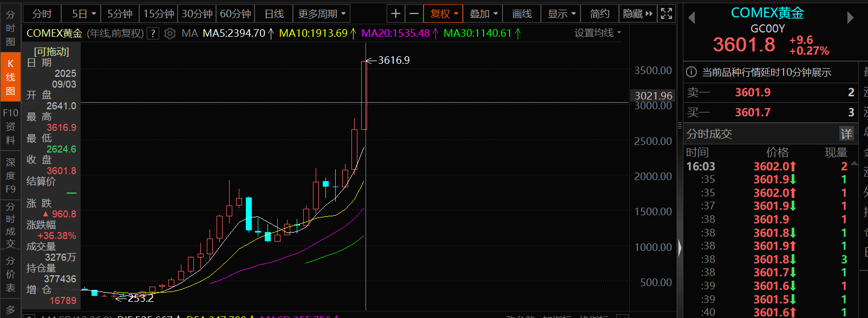Click the COMEX黄金 title in quote panel

(x=767, y=12)
